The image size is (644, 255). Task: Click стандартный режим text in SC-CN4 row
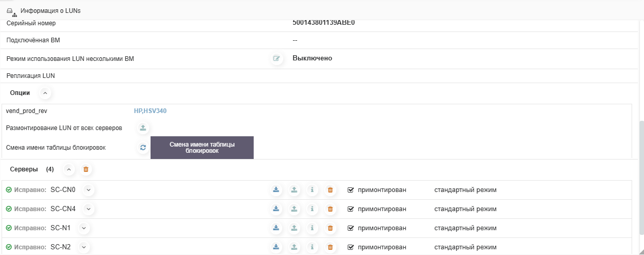(466, 209)
